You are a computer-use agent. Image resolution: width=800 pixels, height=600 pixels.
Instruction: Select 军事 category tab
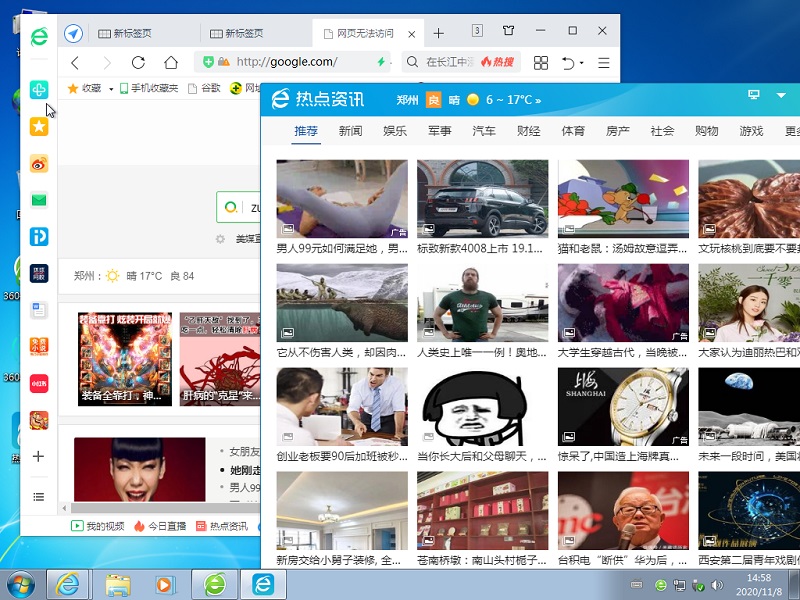(439, 131)
